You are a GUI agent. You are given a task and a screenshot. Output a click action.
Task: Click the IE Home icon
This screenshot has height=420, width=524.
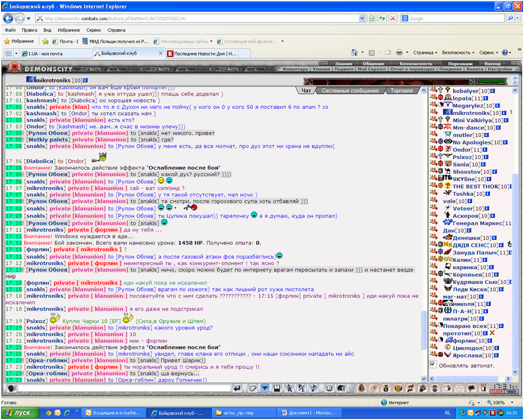(354, 52)
